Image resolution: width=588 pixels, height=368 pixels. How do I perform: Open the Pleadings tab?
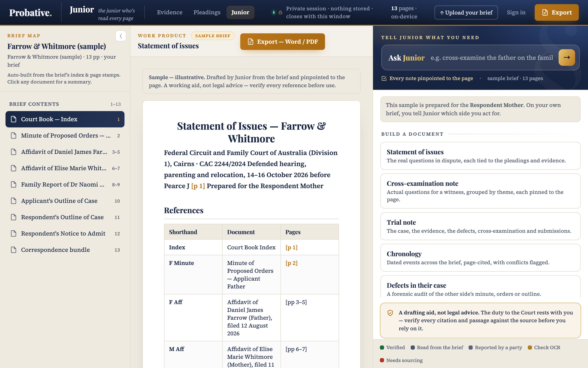click(x=207, y=12)
